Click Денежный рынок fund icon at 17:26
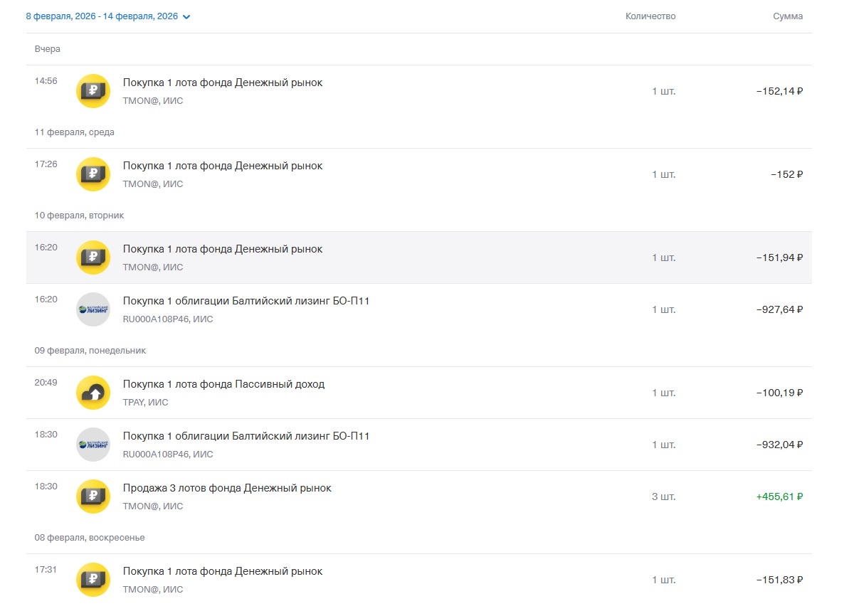 (x=93, y=174)
